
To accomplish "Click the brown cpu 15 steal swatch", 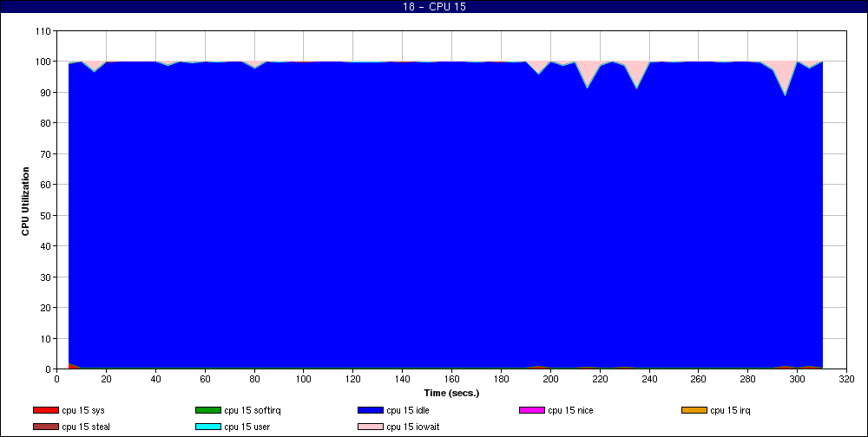I will tap(45, 427).
